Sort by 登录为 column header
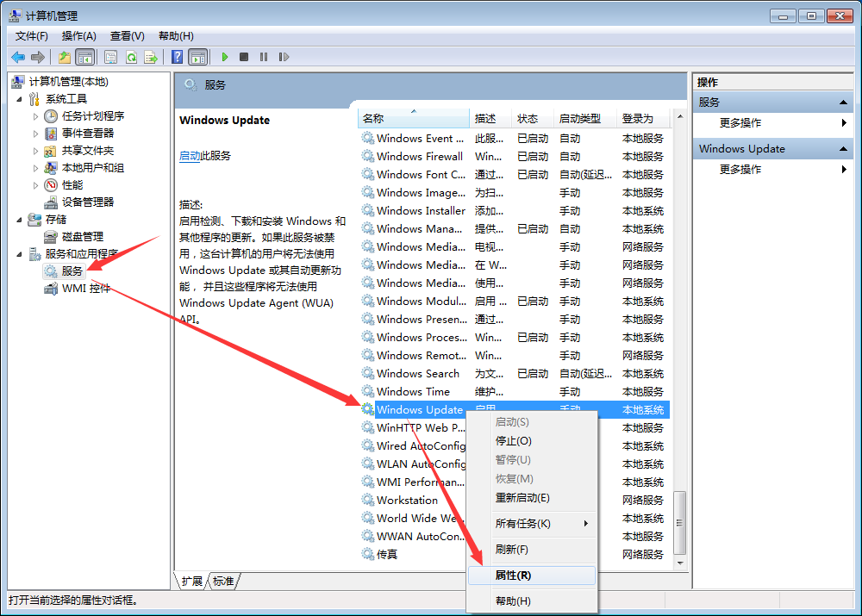 pyautogui.click(x=644, y=119)
